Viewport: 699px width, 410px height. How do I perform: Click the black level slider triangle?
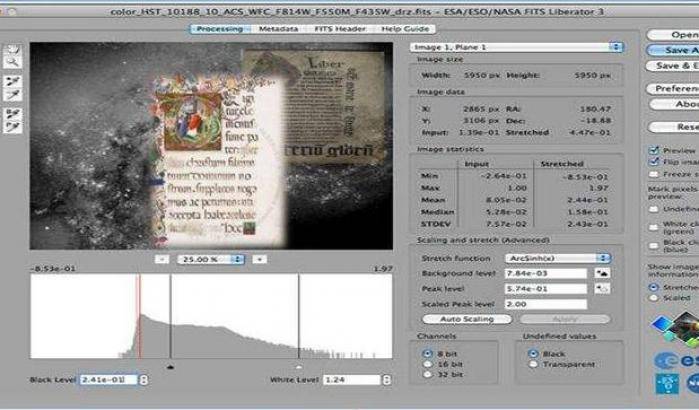click(170, 367)
